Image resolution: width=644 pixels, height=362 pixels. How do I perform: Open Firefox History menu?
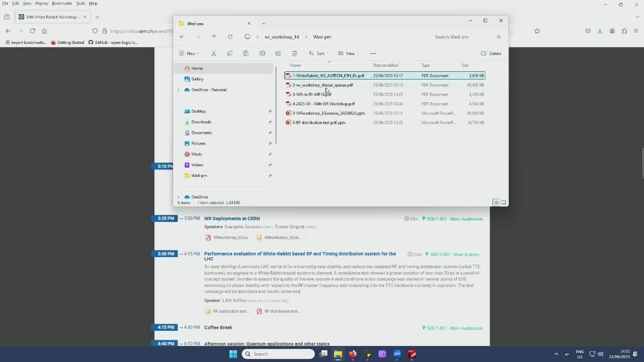point(41,3)
